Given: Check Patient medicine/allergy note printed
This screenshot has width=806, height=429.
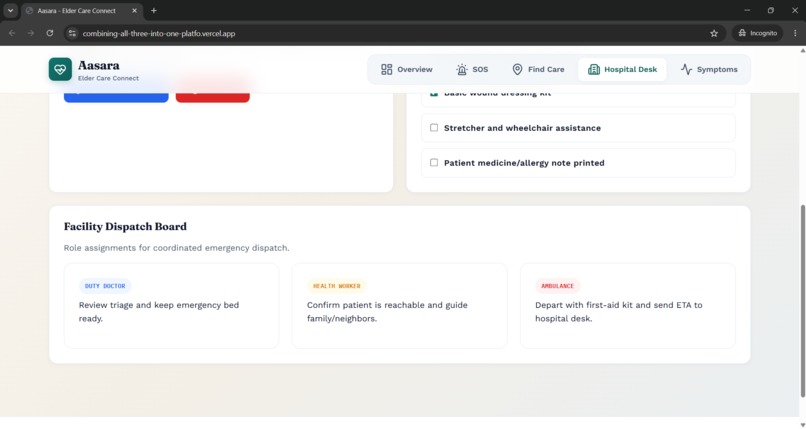Looking at the screenshot, I should 434,162.
